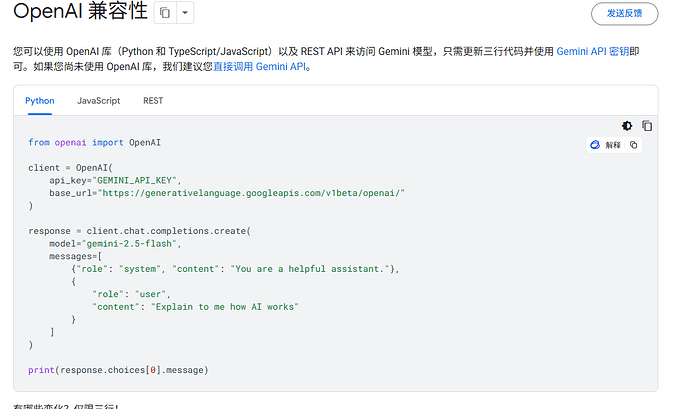Screen dimensions: 690x409
Task: Click the 发送反馈 feedback button
Action: coord(624,14)
